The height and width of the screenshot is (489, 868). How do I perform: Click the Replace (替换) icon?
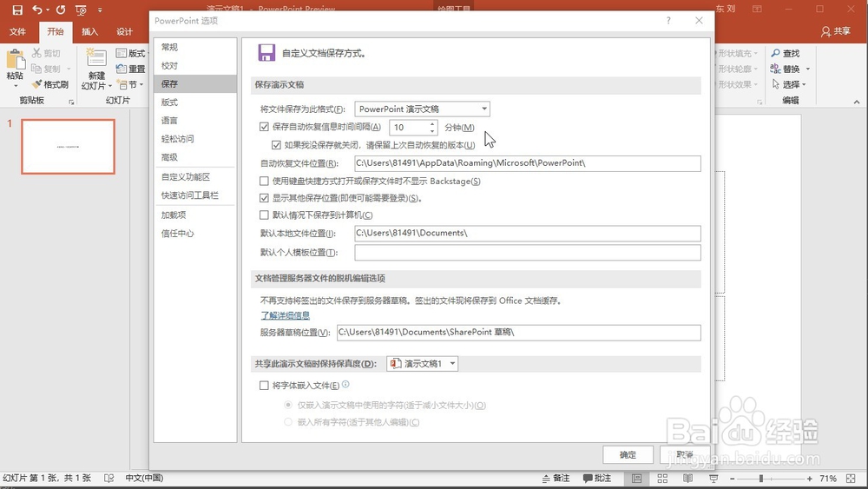tap(775, 69)
